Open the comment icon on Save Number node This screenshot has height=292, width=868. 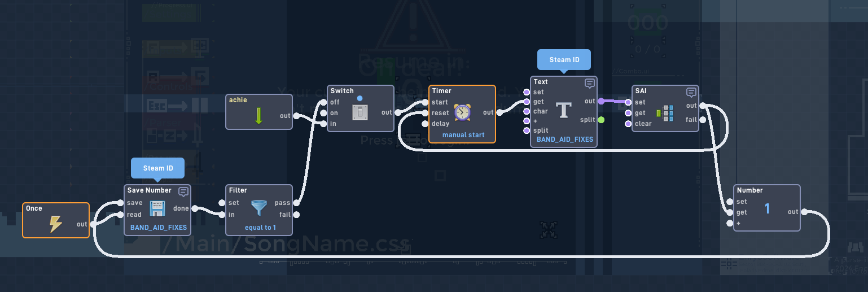click(183, 191)
